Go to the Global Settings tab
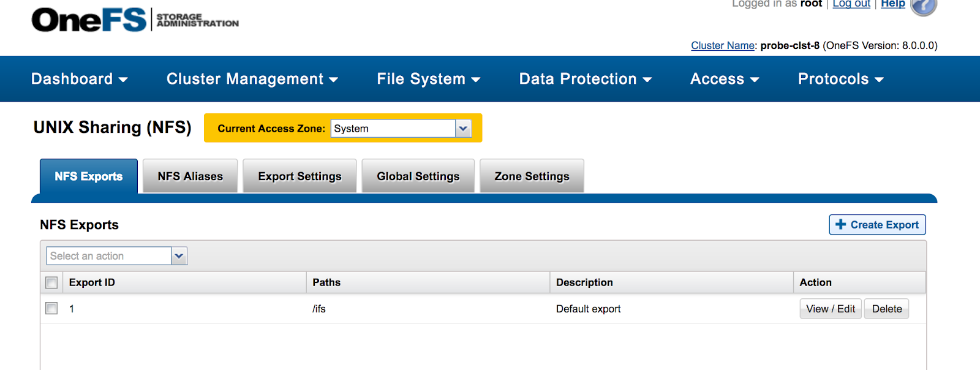980x370 pixels. click(x=418, y=176)
